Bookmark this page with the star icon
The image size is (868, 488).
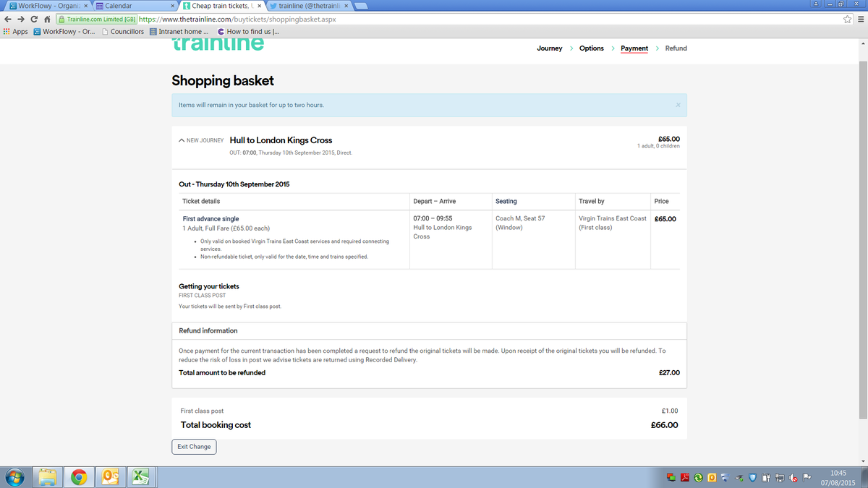coord(847,20)
